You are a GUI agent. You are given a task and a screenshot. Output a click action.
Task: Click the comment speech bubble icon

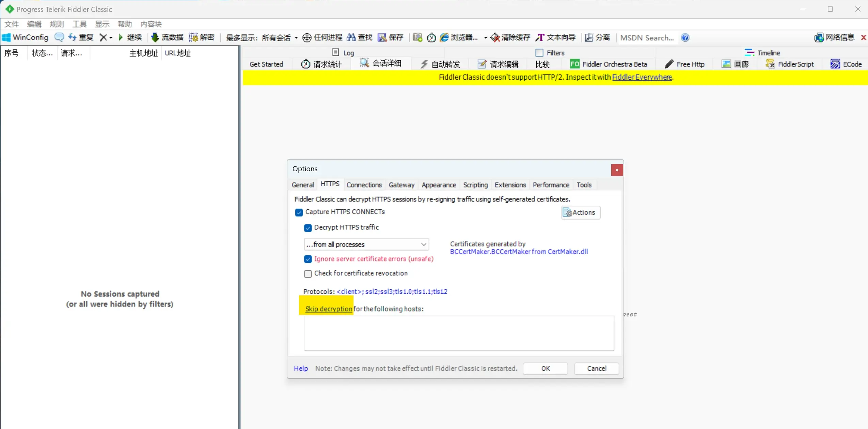pos(59,37)
